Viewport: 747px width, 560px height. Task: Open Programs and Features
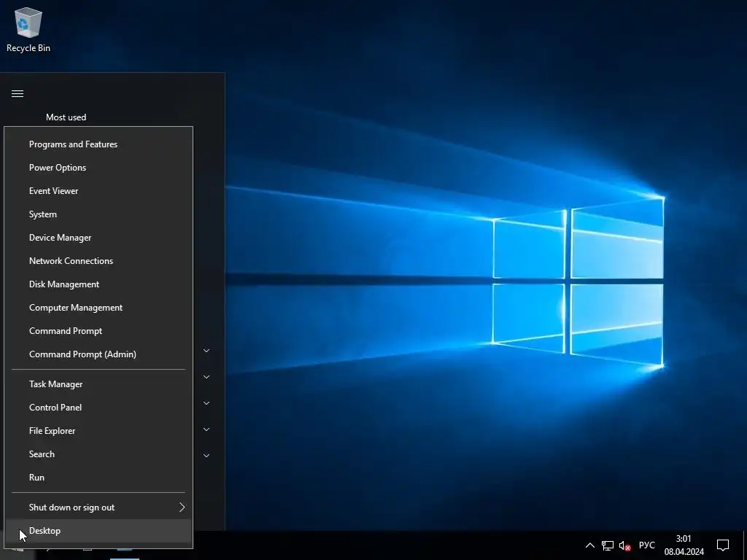[x=98, y=144]
